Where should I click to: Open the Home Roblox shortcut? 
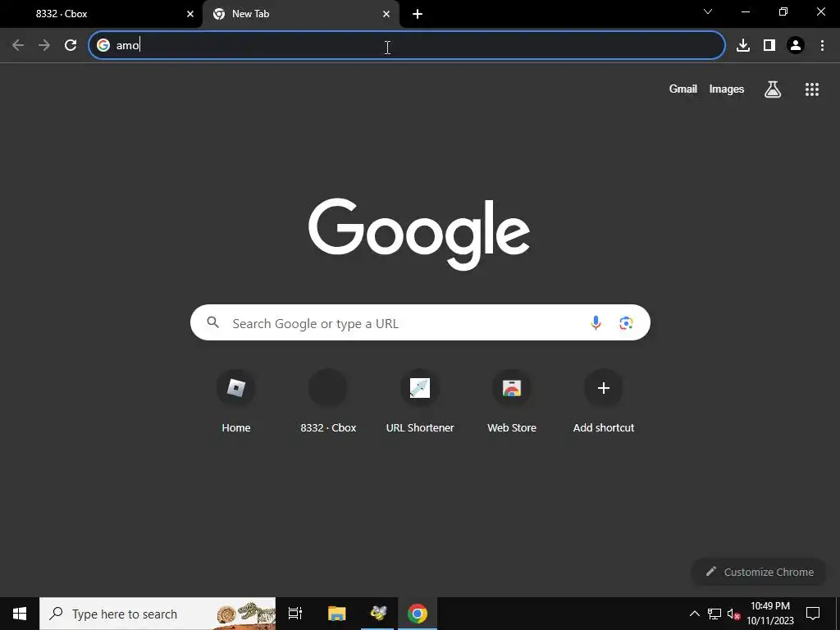coord(235,400)
